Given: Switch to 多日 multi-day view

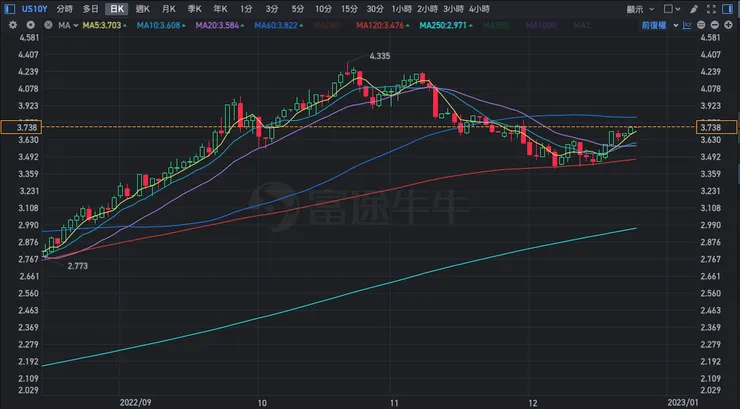Looking at the screenshot, I should tap(91, 9).
